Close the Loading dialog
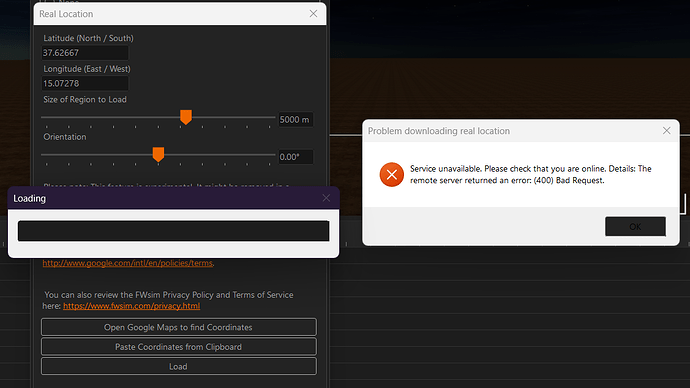 326,198
